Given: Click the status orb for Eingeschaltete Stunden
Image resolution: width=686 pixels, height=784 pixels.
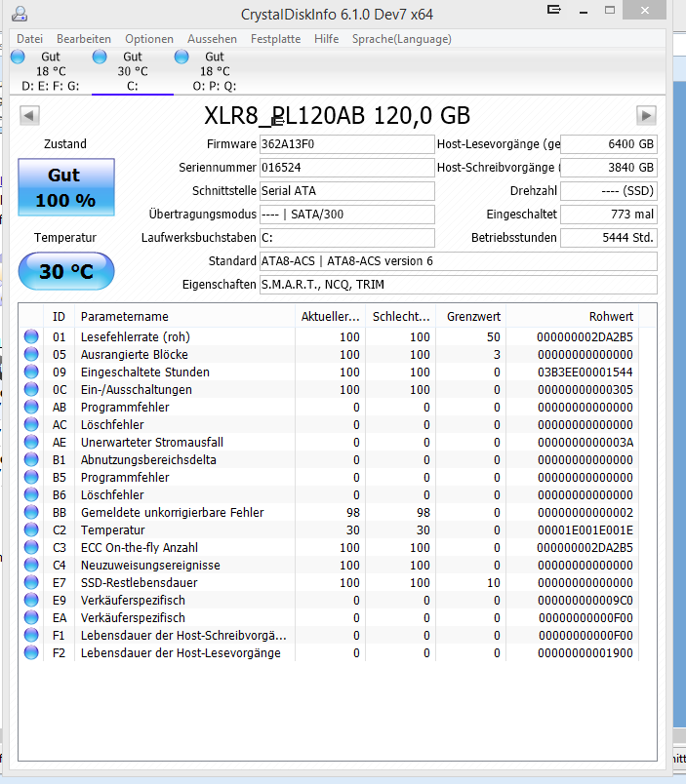Looking at the screenshot, I should click(31, 372).
